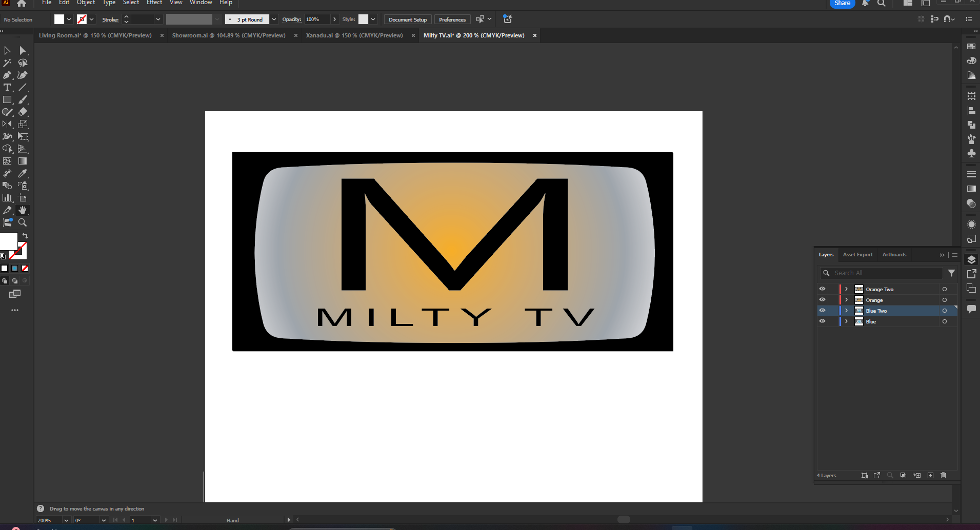
Task: Target the Blue layer circle
Action: coord(944,321)
